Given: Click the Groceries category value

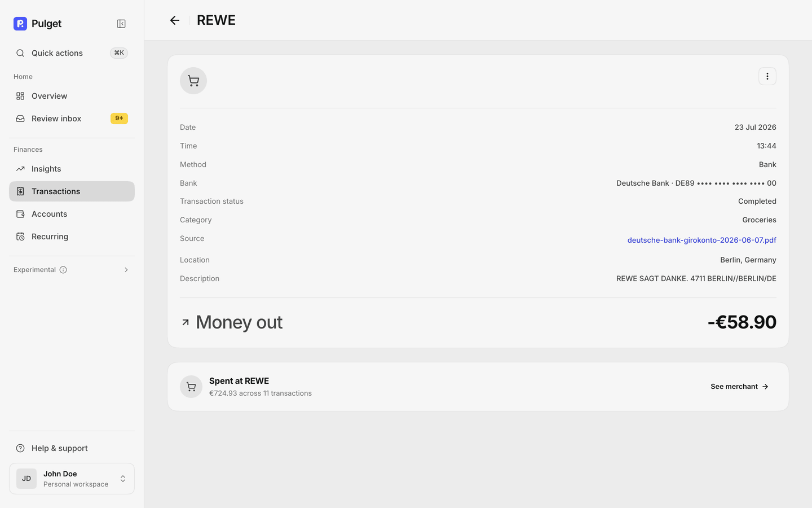Looking at the screenshot, I should tap(759, 220).
